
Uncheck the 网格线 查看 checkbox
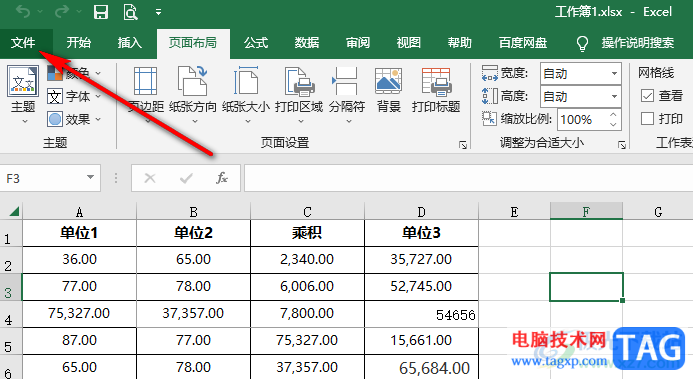[647, 95]
